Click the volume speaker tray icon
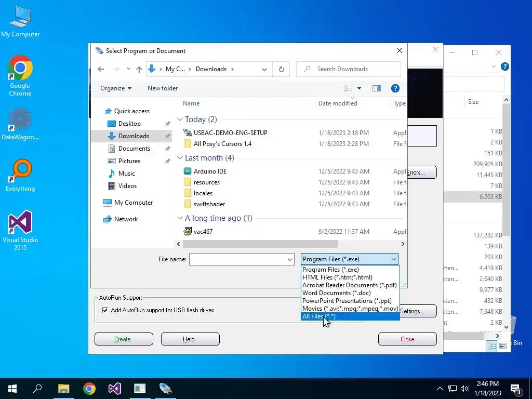The image size is (532, 399). [x=464, y=389]
